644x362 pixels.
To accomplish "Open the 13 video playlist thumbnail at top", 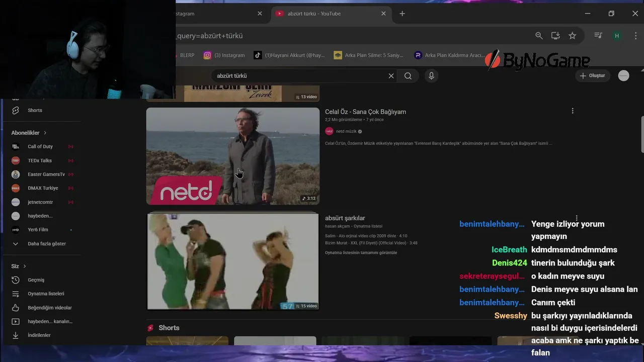I will click(233, 94).
